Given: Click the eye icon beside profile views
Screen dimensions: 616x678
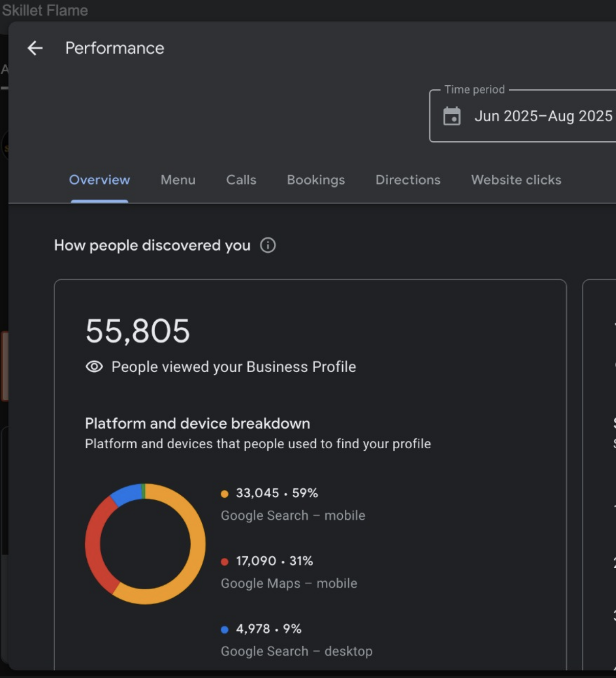Looking at the screenshot, I should click(x=94, y=367).
